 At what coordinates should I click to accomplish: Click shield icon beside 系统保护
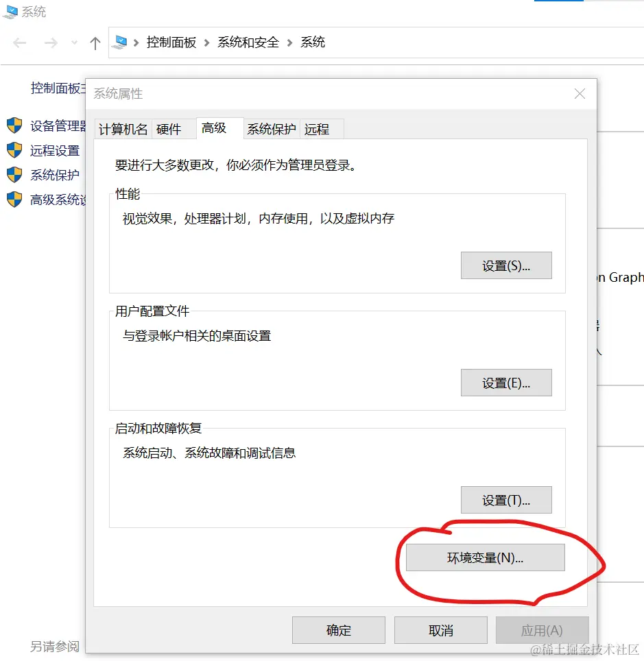pyautogui.click(x=14, y=175)
